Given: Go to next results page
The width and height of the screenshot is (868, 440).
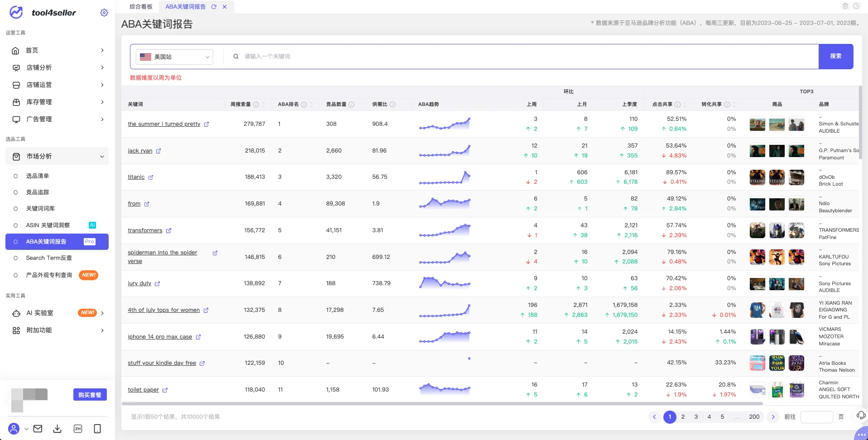Looking at the screenshot, I should pos(773,417).
